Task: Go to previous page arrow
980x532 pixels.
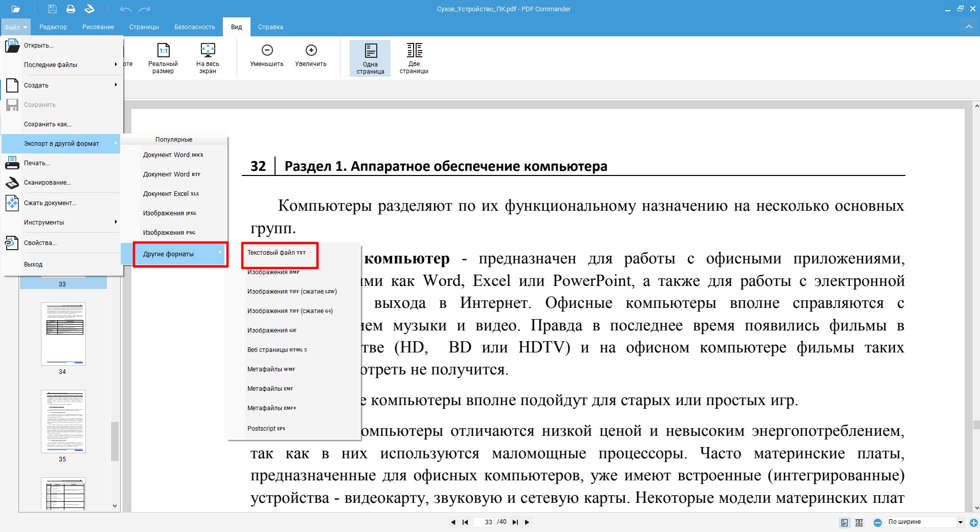Action: (453, 522)
